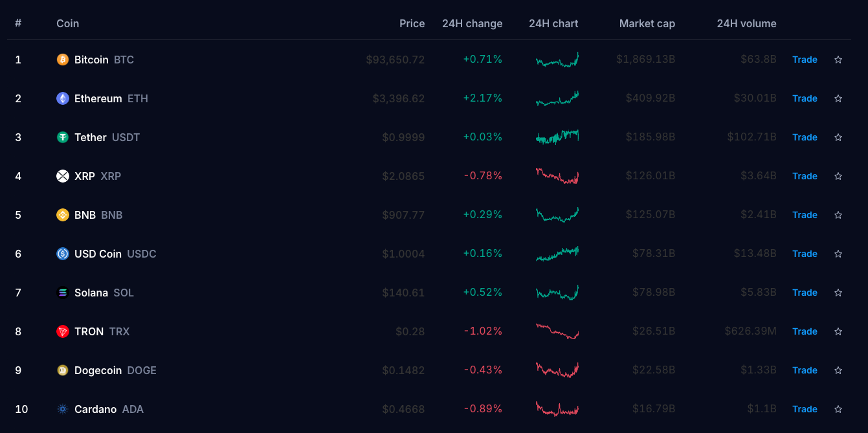This screenshot has height=433, width=868.
Task: Click the Cardano ADA coin name
Action: click(109, 409)
